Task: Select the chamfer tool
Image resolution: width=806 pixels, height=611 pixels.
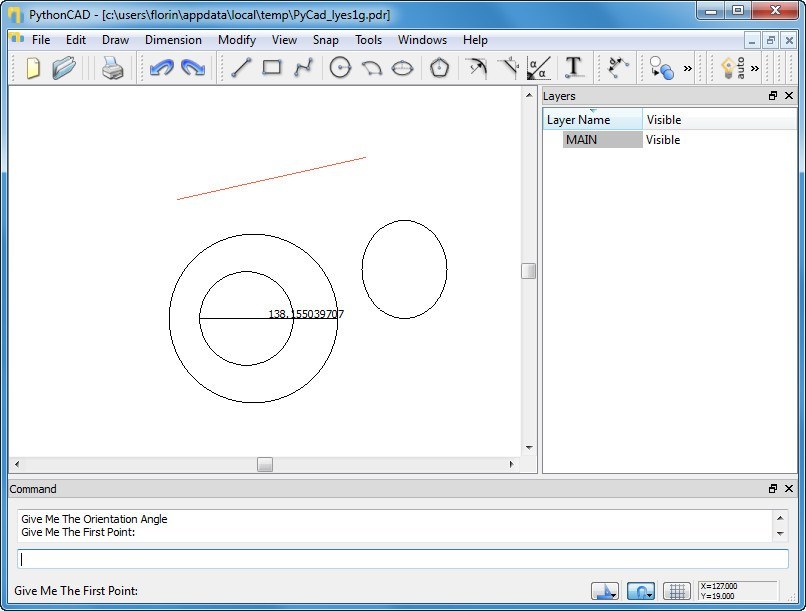Action: click(x=508, y=68)
